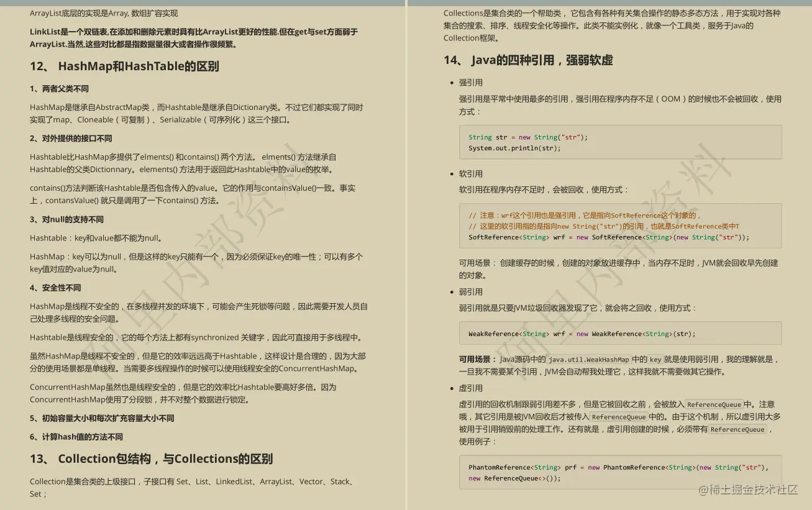Click heading "13、 Collection包结构，与Collections的区别"
Screen dimensions: 812x510
tap(151, 459)
